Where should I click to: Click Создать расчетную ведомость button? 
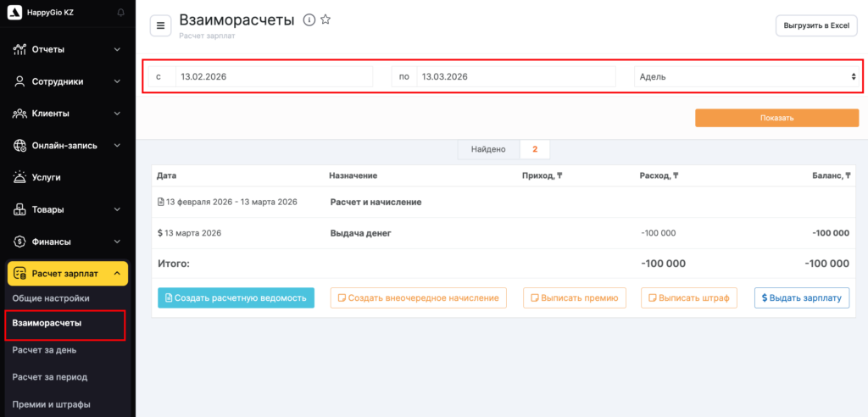click(x=236, y=298)
